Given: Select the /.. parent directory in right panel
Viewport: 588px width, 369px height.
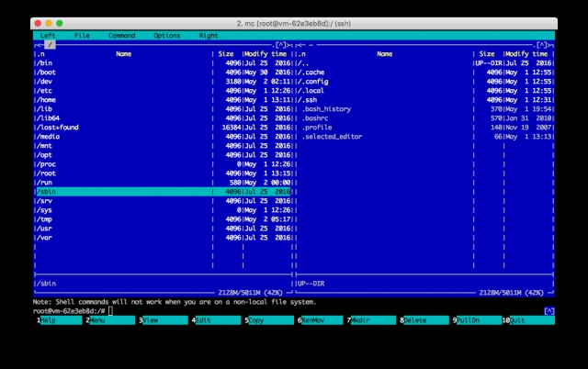Looking at the screenshot, I should tap(424, 63).
